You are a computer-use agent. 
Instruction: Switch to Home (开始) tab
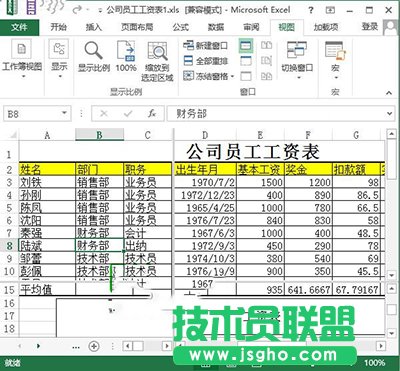58,27
